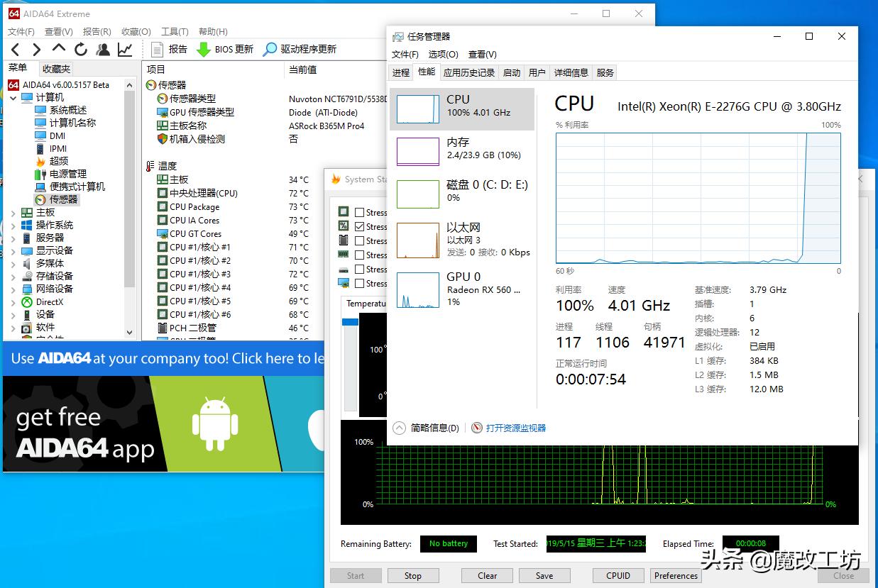Refresh the AIDA64 sensor page
The width and height of the screenshot is (878, 588).
tap(81, 49)
